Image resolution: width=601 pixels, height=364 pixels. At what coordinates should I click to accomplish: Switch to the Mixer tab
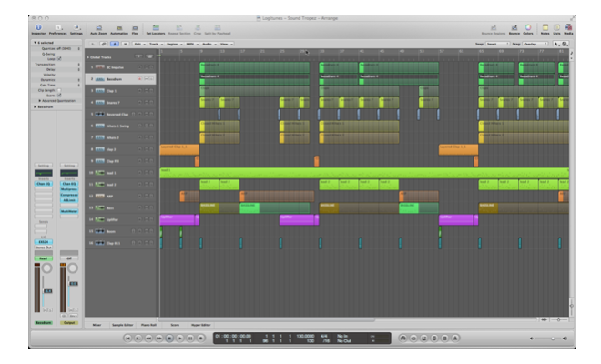(x=97, y=325)
